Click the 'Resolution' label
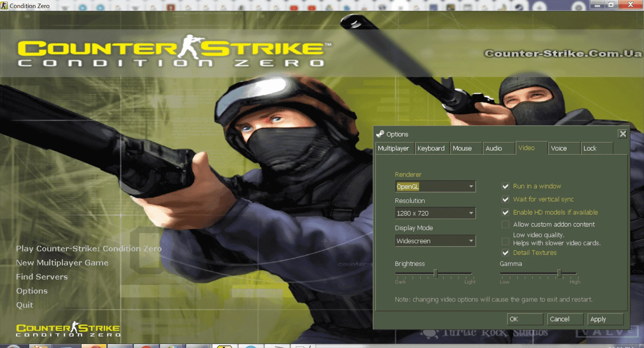 (410, 201)
